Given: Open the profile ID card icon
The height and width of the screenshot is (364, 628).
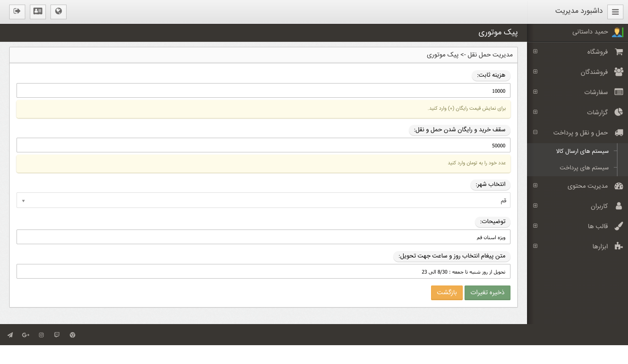Looking at the screenshot, I should click(38, 11).
